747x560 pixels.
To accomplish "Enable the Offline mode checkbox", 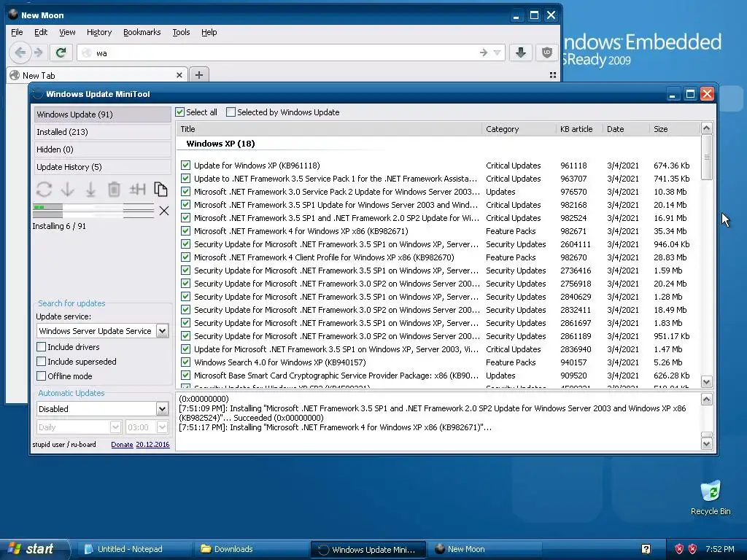I will point(42,376).
